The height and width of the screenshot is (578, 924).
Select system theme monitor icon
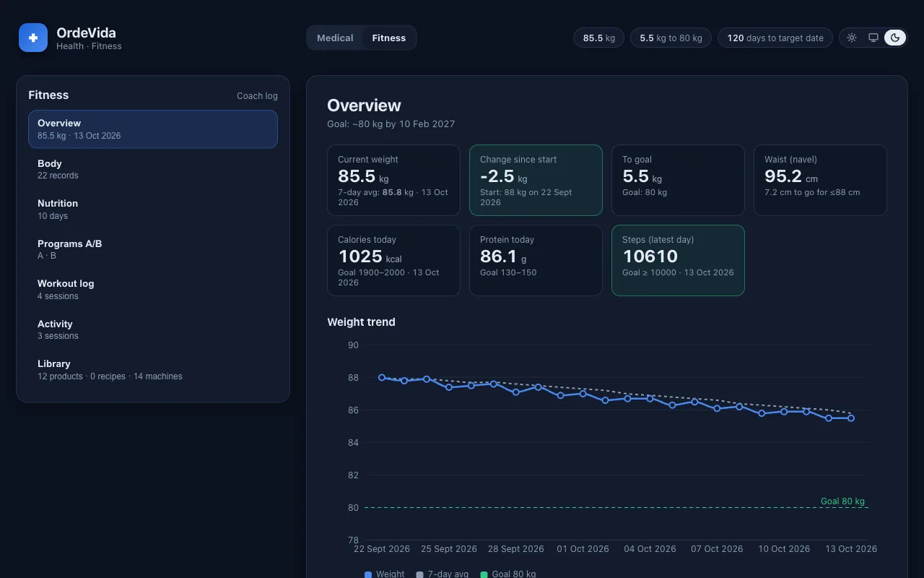[873, 38]
